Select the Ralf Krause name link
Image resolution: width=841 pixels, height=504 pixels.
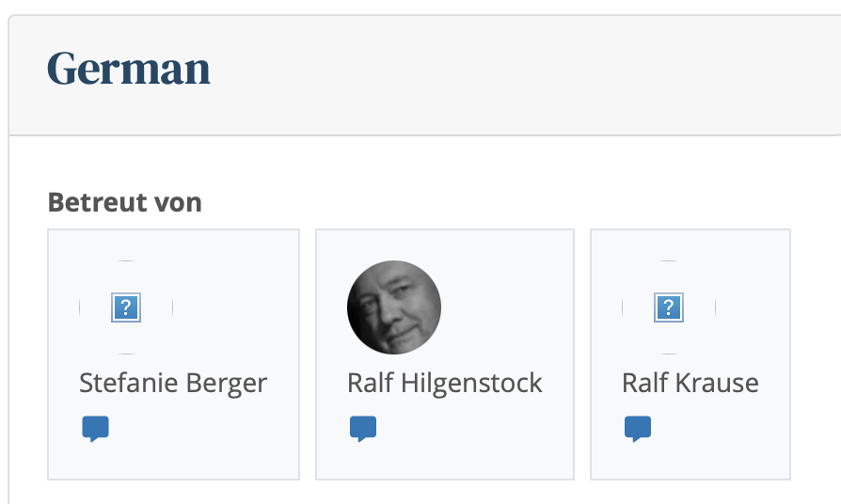coord(690,384)
